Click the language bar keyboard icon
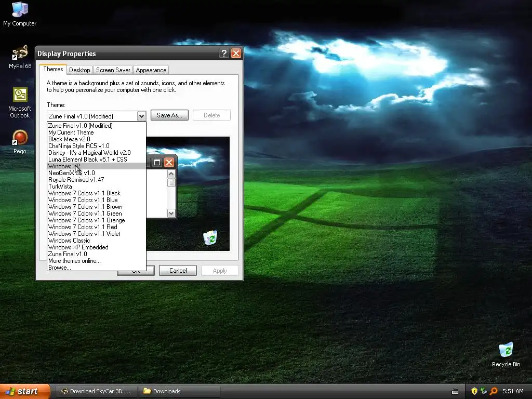The image size is (532, 399). click(455, 392)
